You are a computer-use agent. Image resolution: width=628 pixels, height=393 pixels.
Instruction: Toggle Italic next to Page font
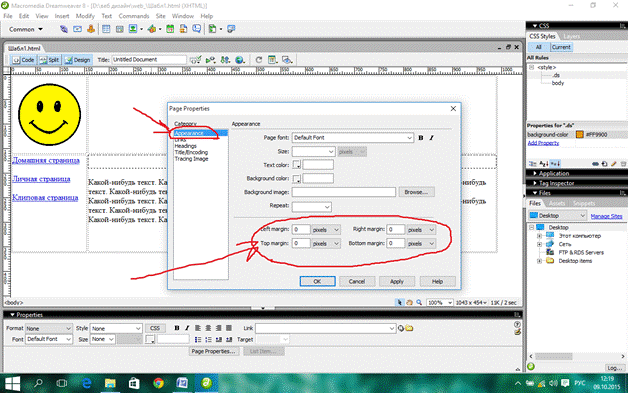click(x=431, y=138)
